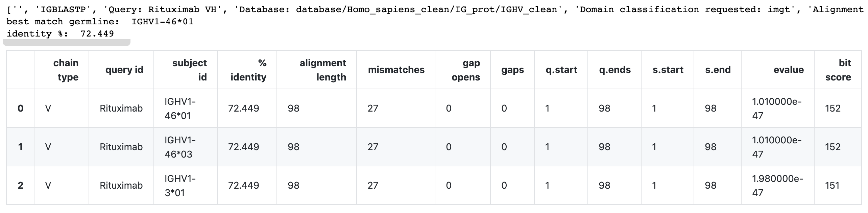Select row index 1 label
This screenshot has height=213, width=868.
tap(20, 147)
